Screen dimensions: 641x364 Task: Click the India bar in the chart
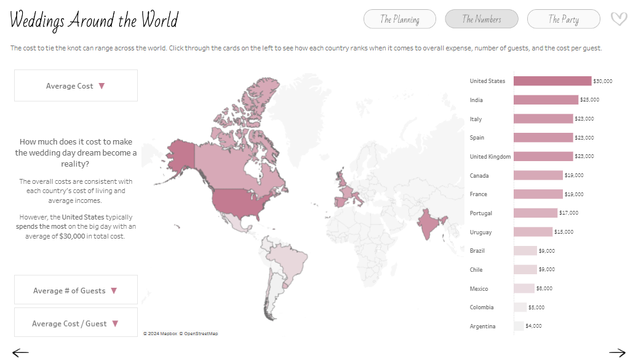(x=546, y=100)
